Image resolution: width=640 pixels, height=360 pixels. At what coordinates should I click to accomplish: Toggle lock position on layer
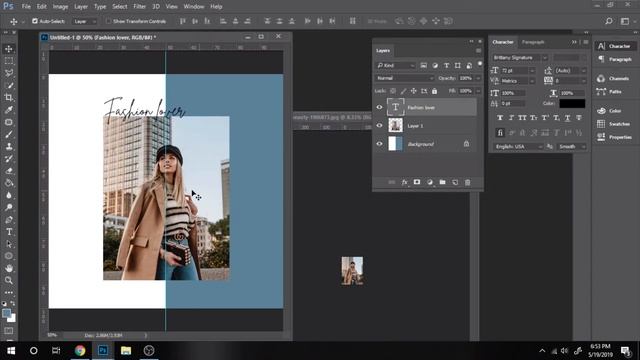pyautogui.click(x=413, y=91)
